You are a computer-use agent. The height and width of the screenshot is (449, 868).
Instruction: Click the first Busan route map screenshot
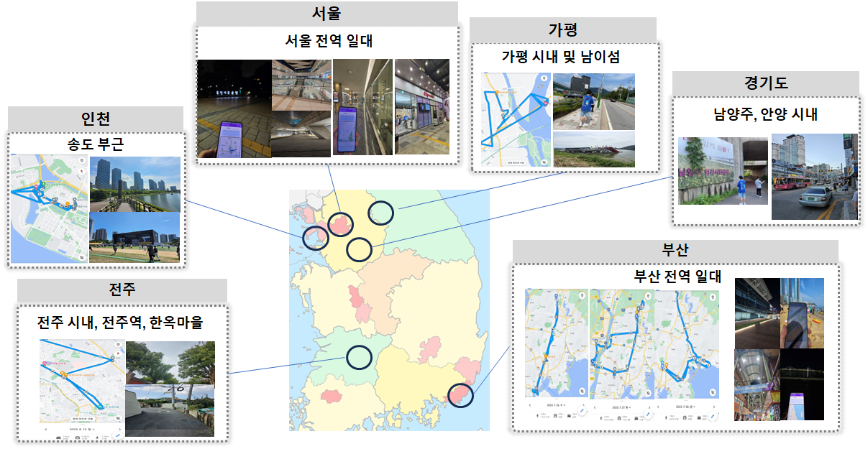click(556, 353)
